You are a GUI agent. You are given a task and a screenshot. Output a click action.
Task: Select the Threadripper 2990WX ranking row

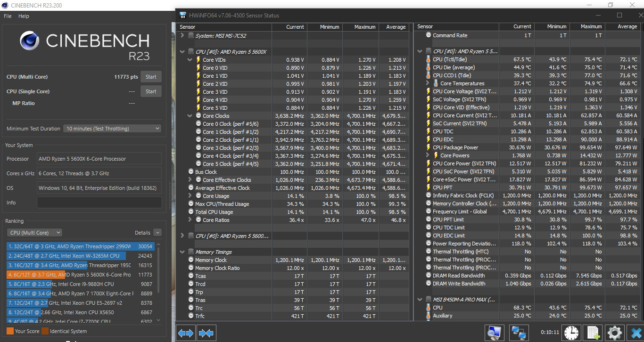click(x=80, y=246)
